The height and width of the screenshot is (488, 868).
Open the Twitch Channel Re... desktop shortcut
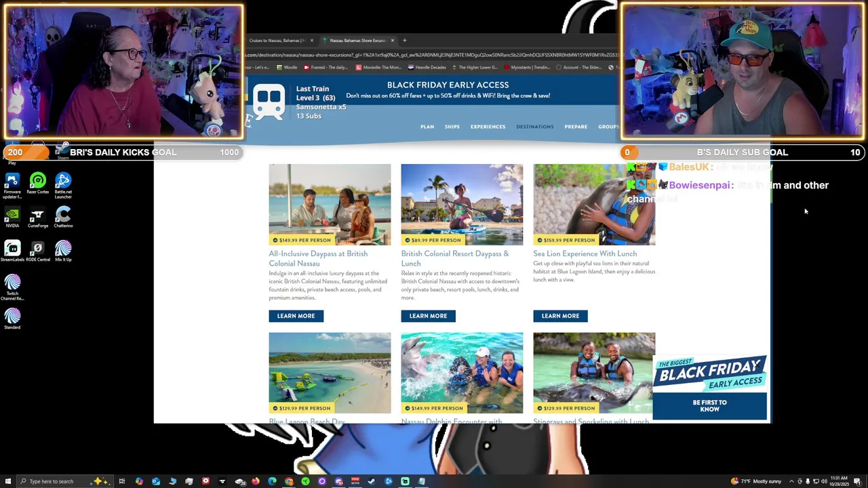[12, 287]
